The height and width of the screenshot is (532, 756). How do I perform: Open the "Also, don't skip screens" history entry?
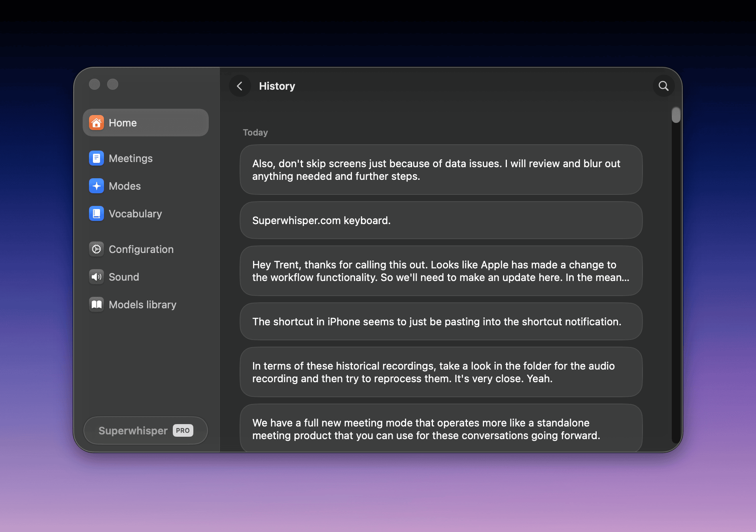pyautogui.click(x=441, y=170)
